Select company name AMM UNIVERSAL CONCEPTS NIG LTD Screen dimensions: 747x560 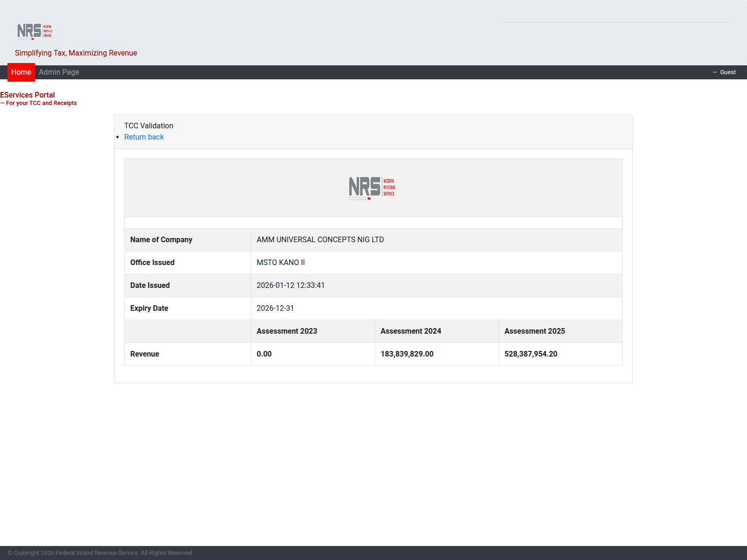pos(320,240)
